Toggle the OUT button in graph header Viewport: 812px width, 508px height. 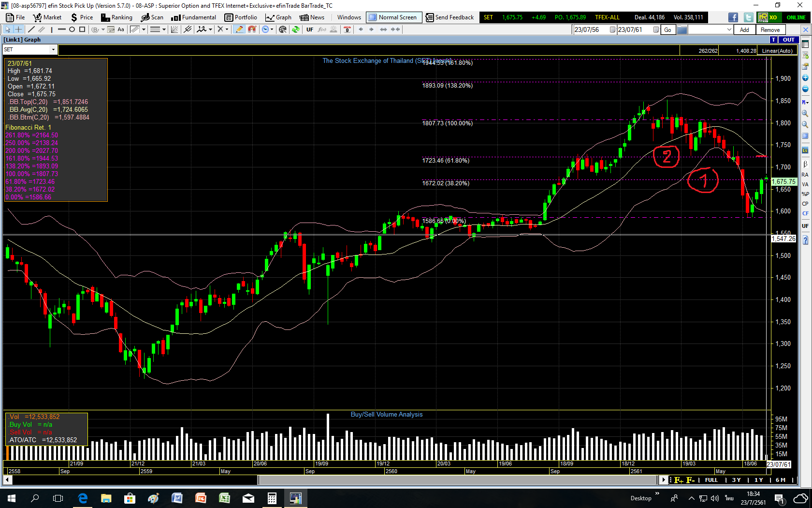point(789,40)
